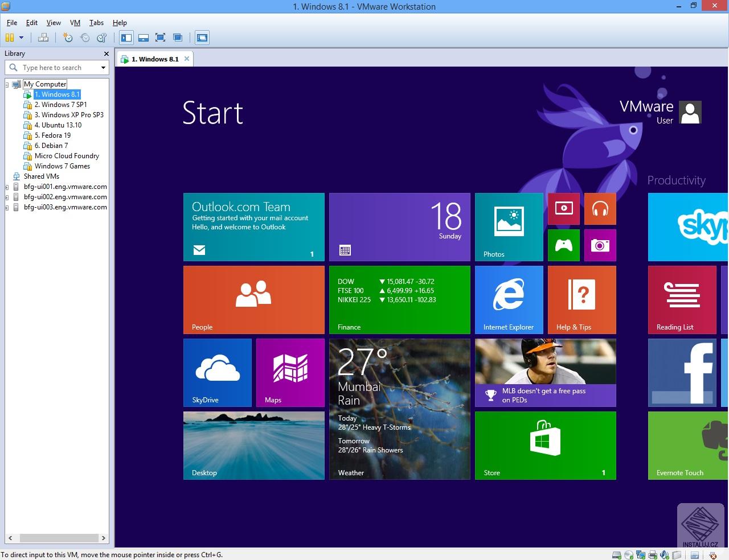Viewport: 729px width, 560px height.
Task: Open the Desktop tile
Action: tap(254, 446)
